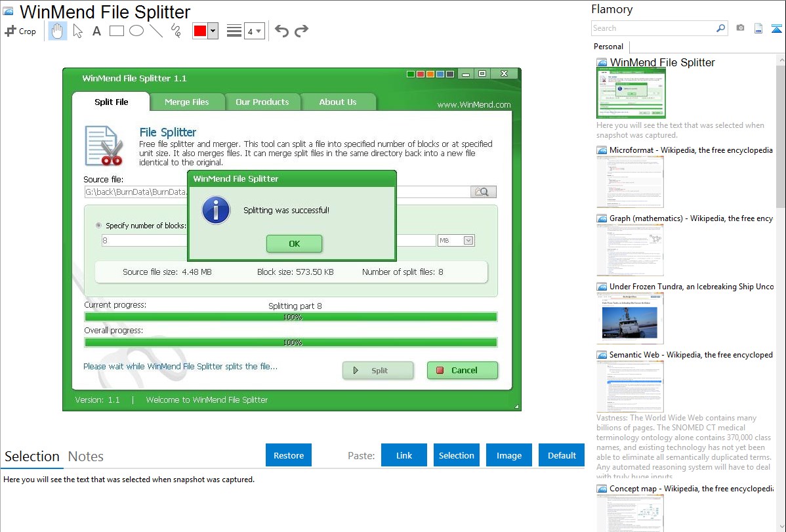This screenshot has width=786, height=532.
Task: Click the red color swatch
Action: 200,31
